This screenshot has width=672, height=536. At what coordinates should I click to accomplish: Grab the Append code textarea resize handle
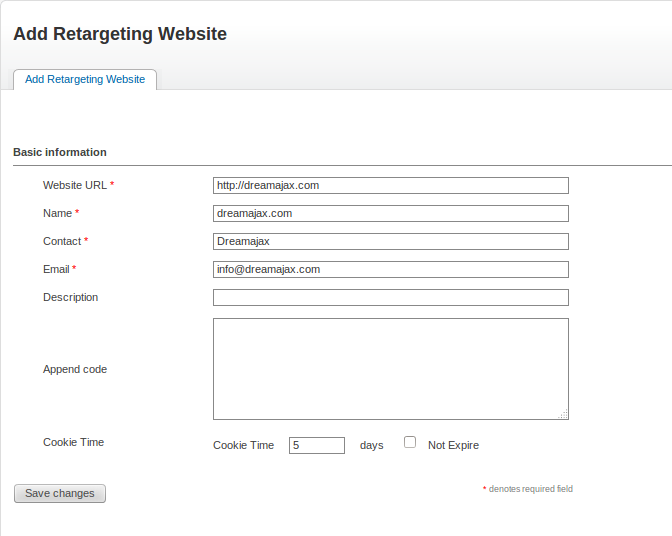(563, 414)
